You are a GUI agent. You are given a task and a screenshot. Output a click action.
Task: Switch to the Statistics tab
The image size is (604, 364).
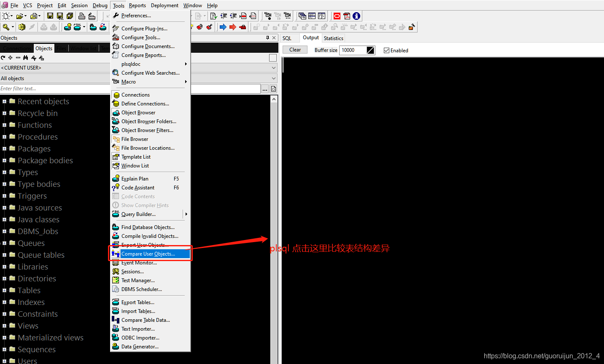[x=334, y=38]
